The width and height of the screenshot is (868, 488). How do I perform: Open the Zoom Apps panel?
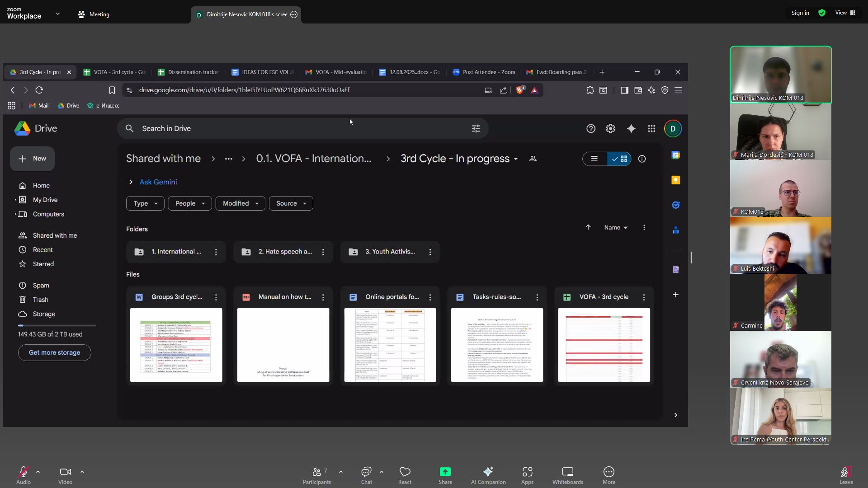527,475
